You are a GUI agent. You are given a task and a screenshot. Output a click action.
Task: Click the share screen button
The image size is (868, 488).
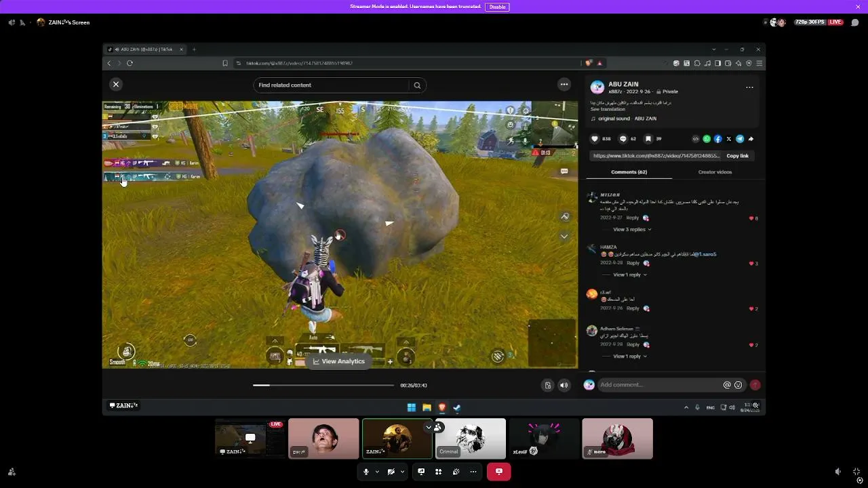pyautogui.click(x=421, y=472)
